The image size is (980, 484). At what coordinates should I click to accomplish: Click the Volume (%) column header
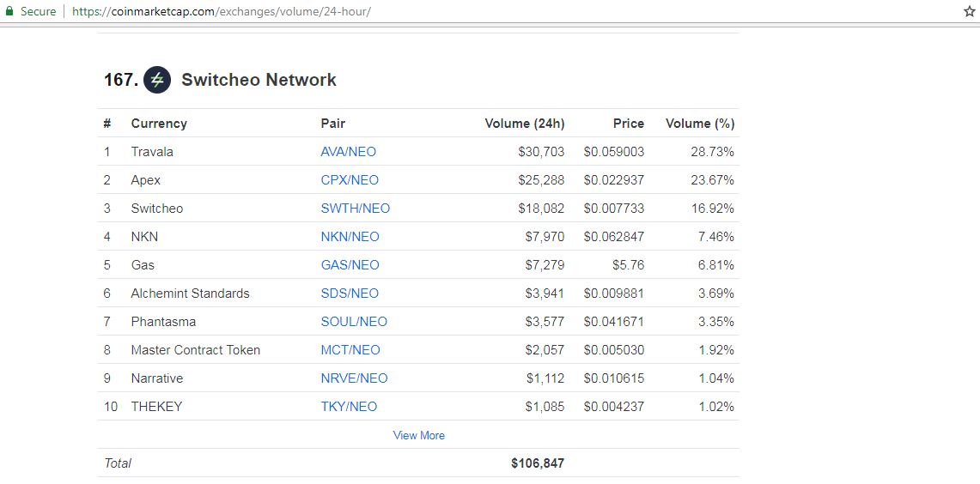point(700,124)
